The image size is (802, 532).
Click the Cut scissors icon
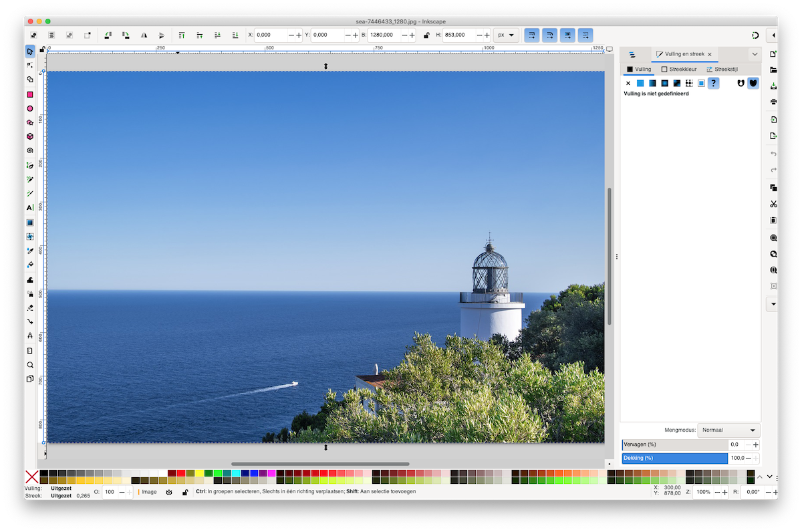773,204
